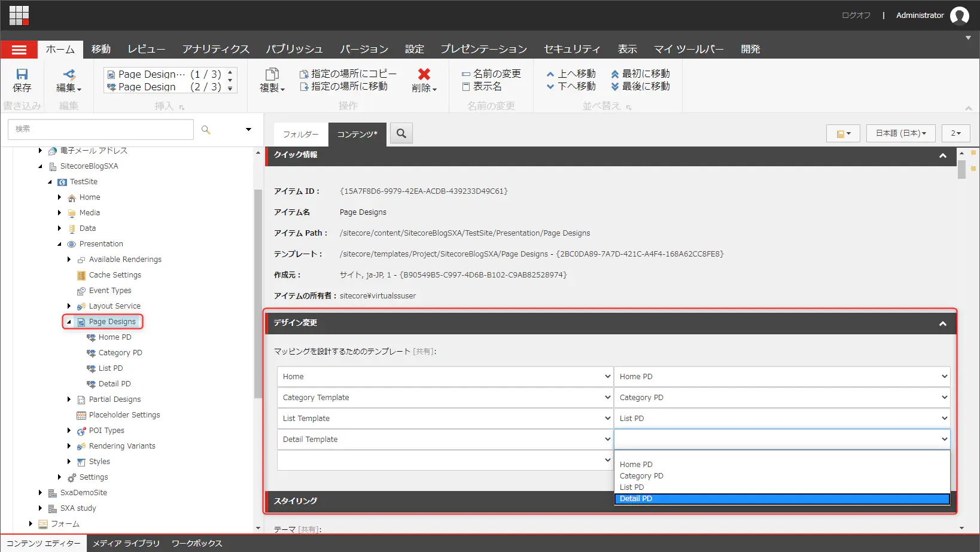This screenshot has width=980, height=552.
Task: Open the search options dropdown arrow
Action: click(249, 129)
